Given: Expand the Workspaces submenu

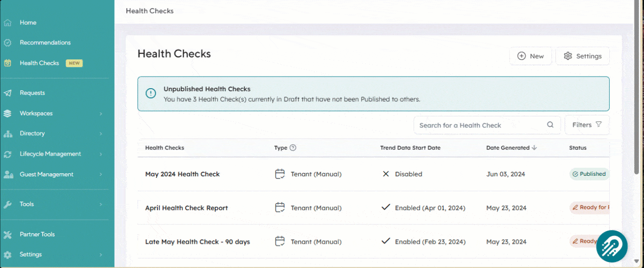Looking at the screenshot, I should pyautogui.click(x=101, y=114).
